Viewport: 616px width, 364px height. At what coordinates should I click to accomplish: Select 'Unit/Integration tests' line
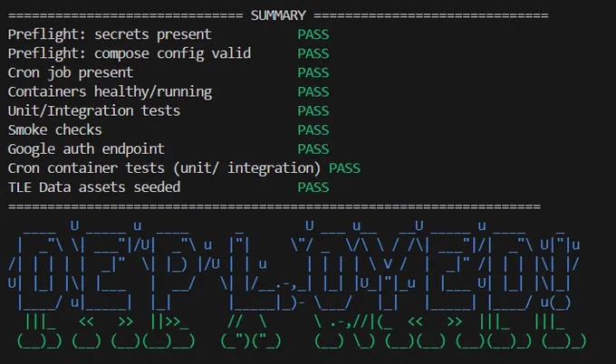[x=94, y=111]
